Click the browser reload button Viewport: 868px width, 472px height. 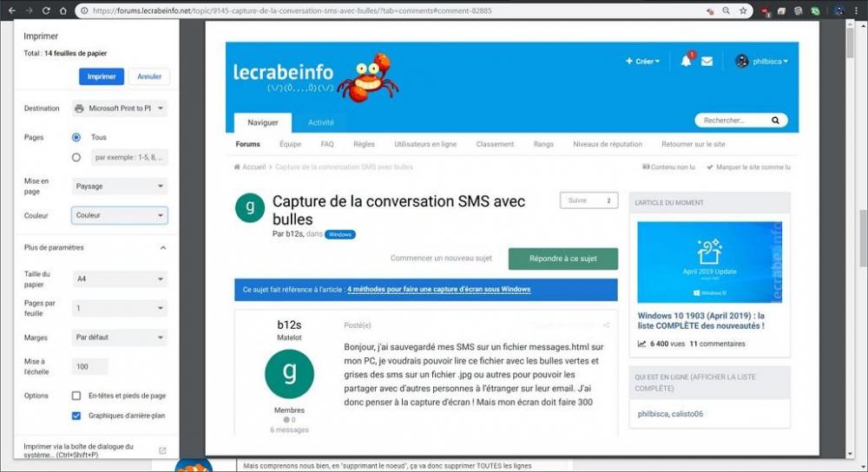45,10
